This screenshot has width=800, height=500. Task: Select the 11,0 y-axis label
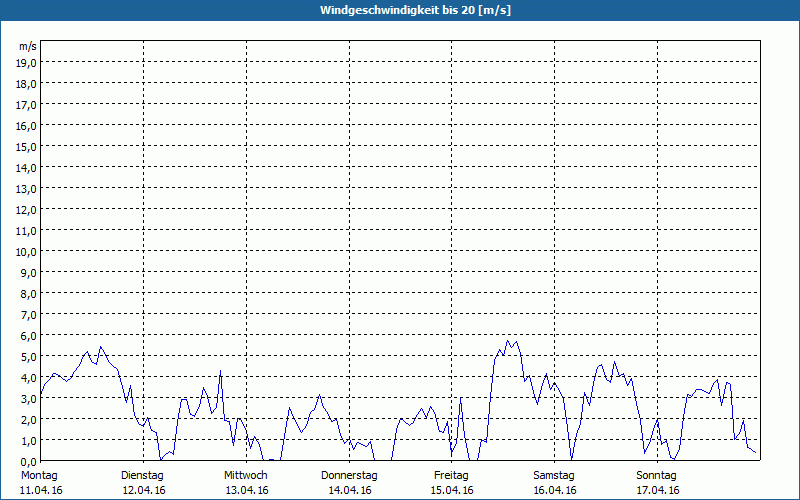27,231
